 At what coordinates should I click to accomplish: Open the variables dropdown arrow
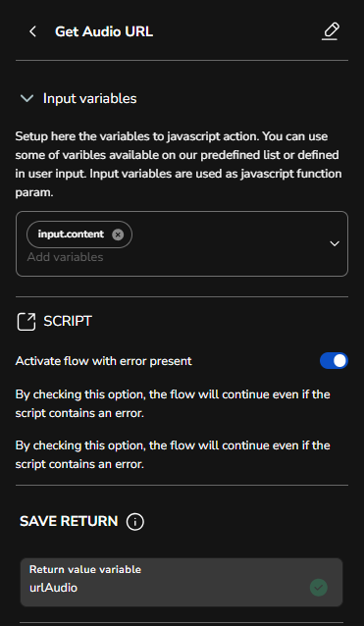pyautogui.click(x=335, y=243)
